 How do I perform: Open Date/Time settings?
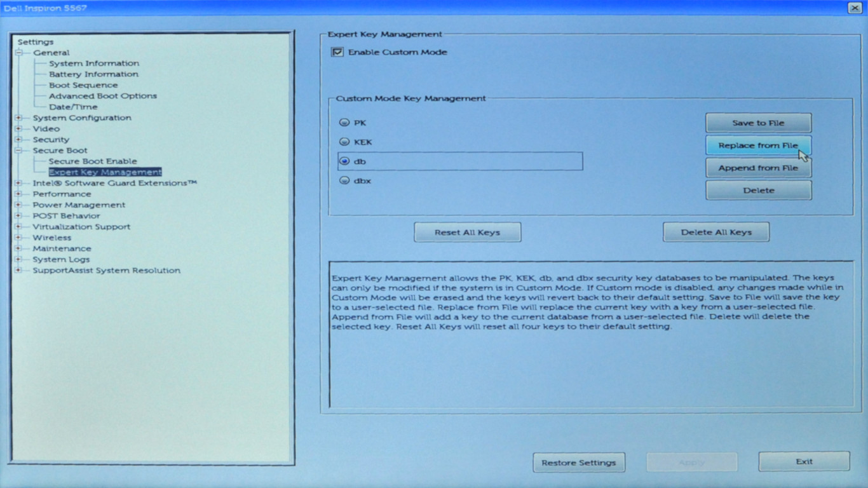(x=73, y=107)
